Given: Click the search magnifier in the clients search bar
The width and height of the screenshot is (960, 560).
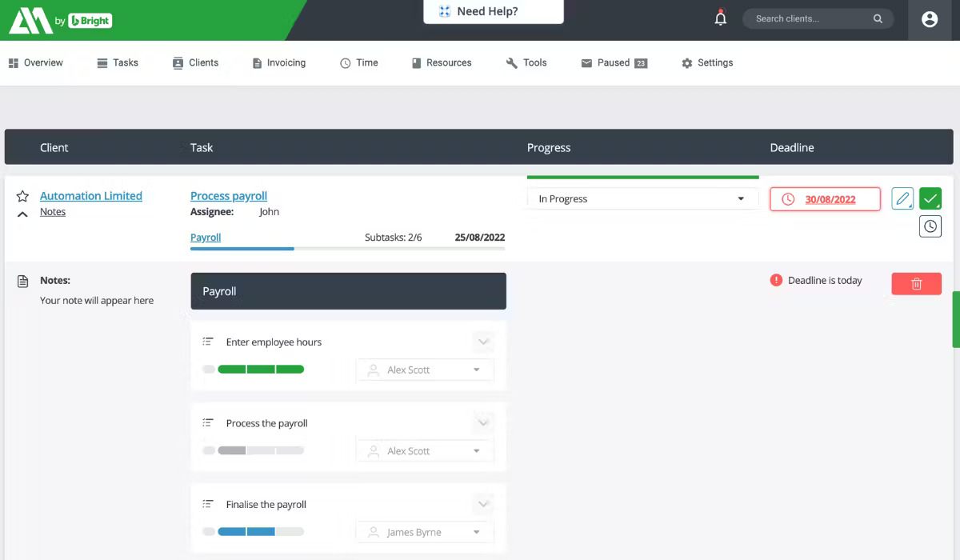Looking at the screenshot, I should pyautogui.click(x=878, y=18).
